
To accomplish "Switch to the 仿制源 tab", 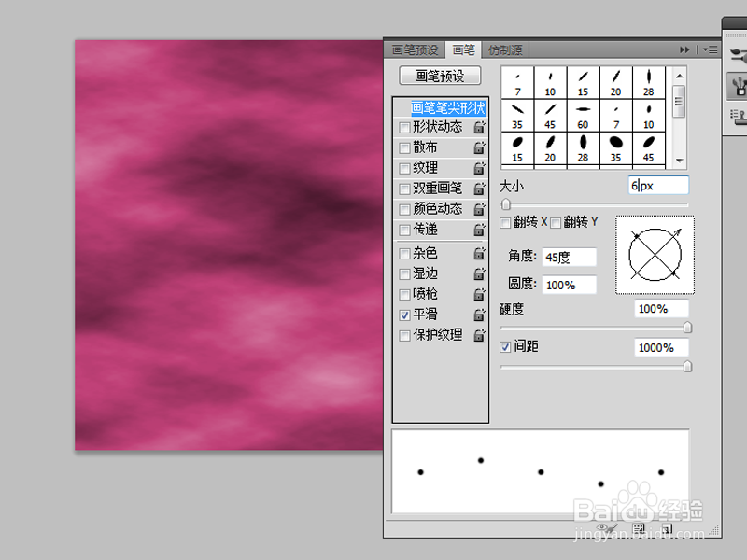I will [x=505, y=50].
